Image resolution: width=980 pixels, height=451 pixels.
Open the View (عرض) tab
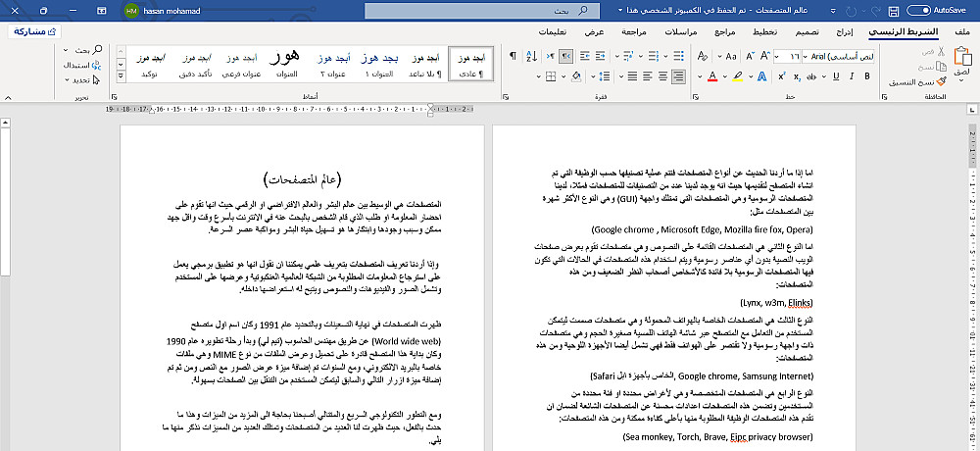pyautogui.click(x=595, y=32)
